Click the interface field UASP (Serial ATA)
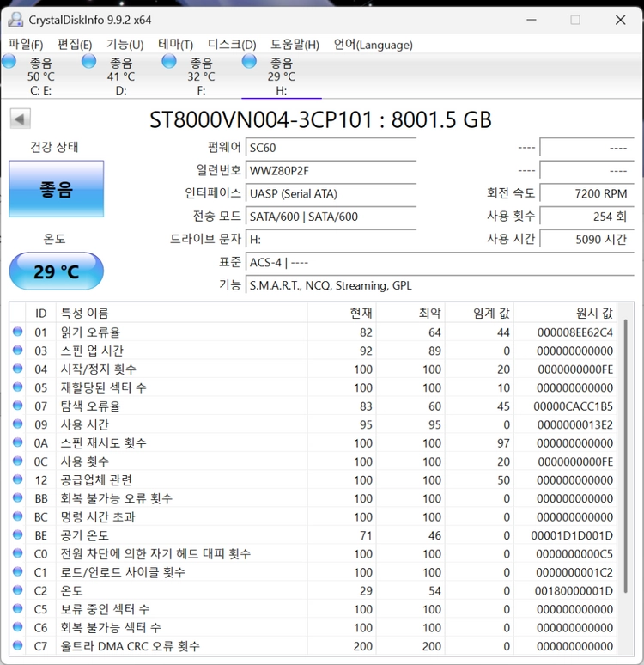 [331, 194]
